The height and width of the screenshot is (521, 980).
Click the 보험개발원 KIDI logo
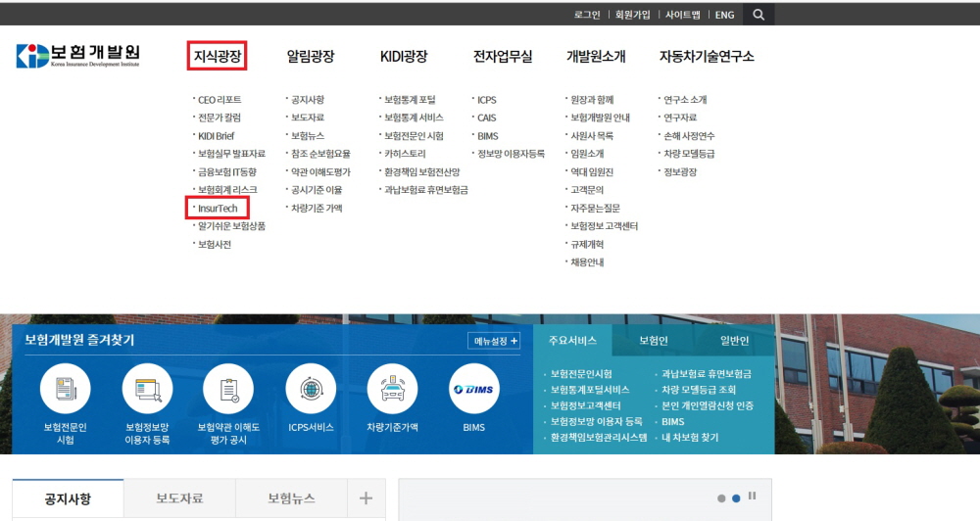pyautogui.click(x=78, y=56)
